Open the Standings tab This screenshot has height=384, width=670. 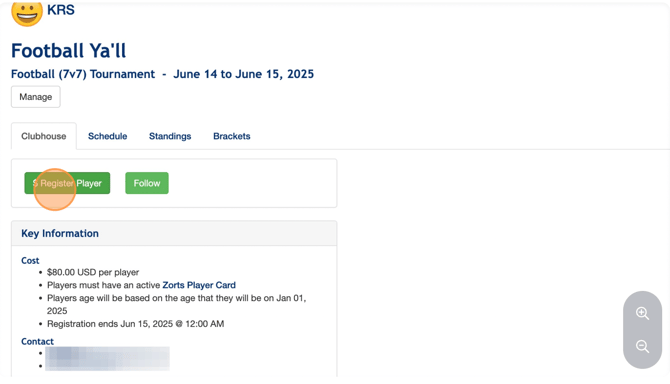click(x=170, y=136)
